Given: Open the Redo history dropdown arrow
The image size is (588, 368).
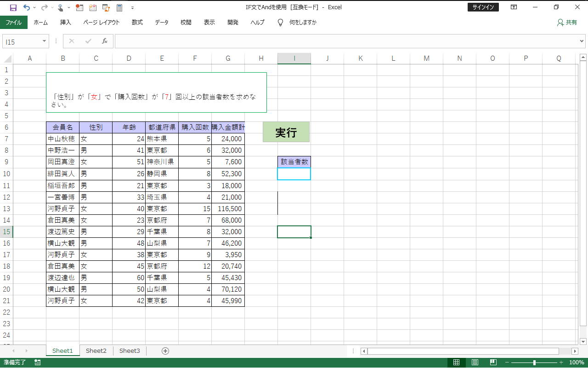Looking at the screenshot, I should pos(52,8).
